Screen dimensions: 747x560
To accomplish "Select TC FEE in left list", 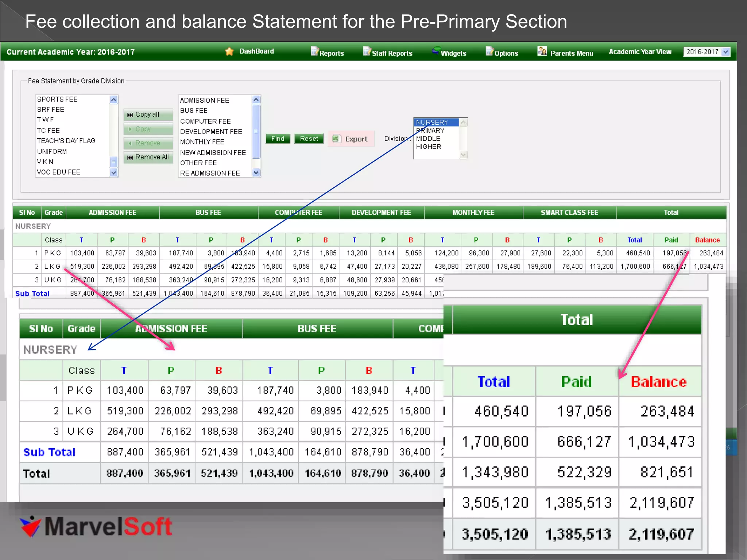I will (48, 131).
